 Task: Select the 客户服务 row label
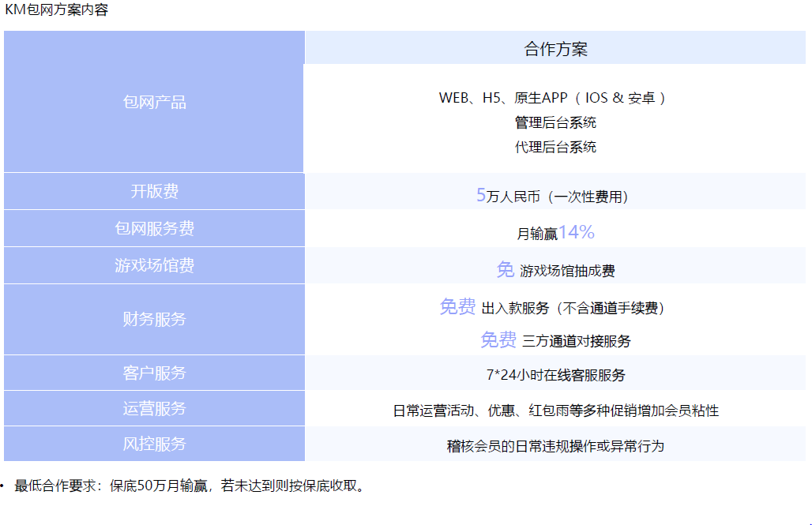click(154, 373)
